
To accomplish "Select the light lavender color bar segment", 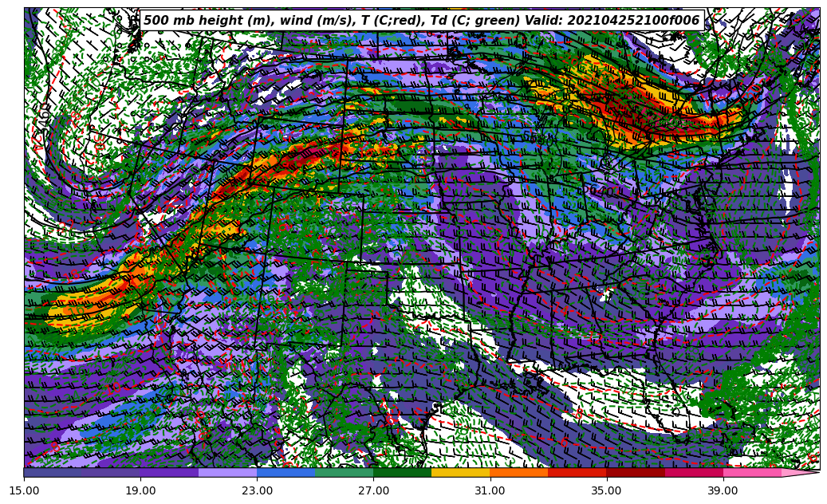I will 227,472.
